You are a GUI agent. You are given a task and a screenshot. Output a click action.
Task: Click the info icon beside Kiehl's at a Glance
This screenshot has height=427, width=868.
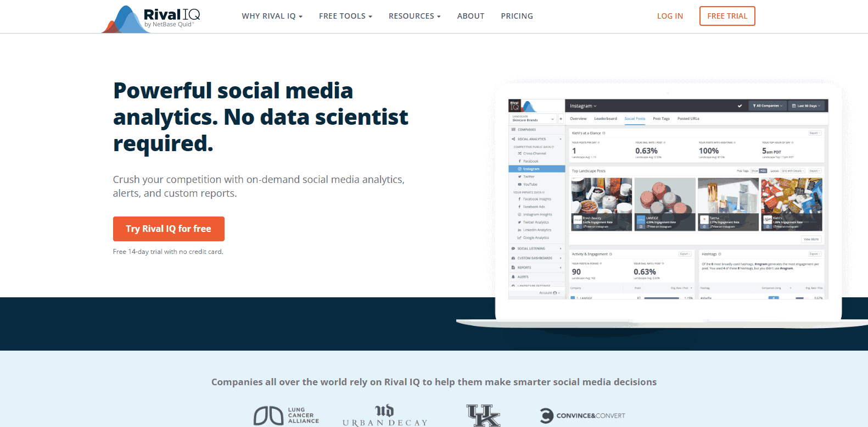pyautogui.click(x=604, y=133)
